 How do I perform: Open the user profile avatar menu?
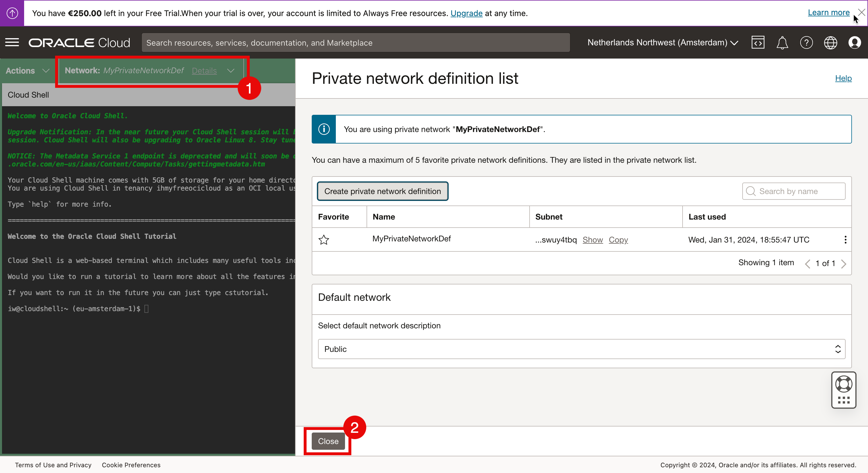pos(855,42)
